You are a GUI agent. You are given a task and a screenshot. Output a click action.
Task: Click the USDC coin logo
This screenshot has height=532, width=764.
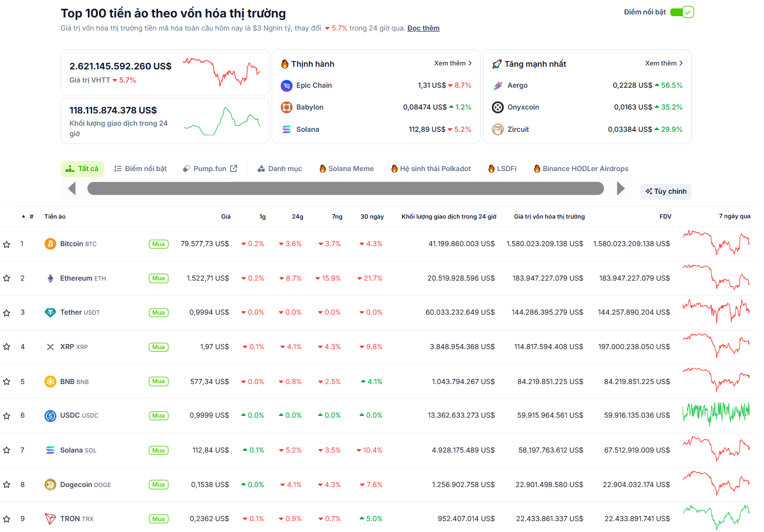click(x=50, y=416)
